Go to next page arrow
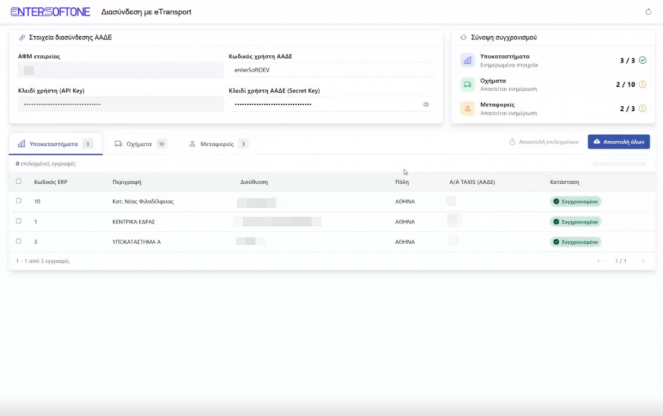The width and height of the screenshot is (663, 416). 643,261
